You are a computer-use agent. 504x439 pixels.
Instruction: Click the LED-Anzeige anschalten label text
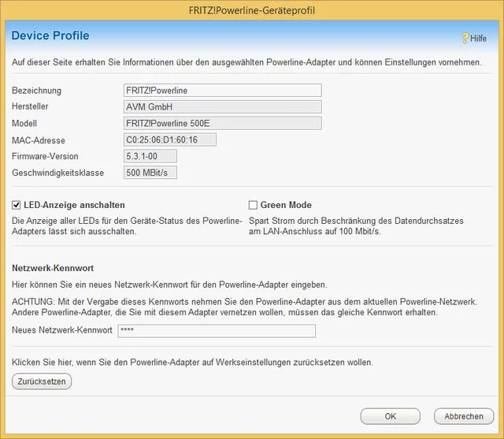74,205
